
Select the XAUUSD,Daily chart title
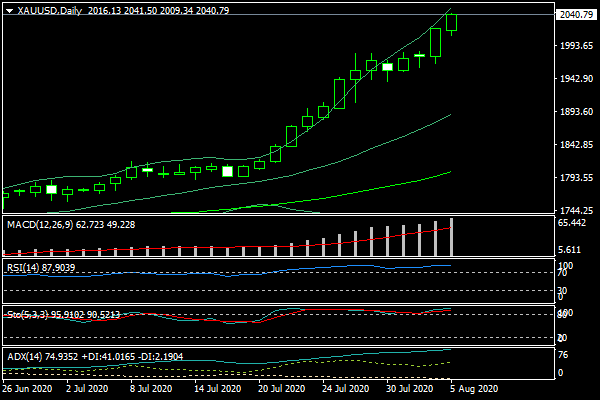48,10
